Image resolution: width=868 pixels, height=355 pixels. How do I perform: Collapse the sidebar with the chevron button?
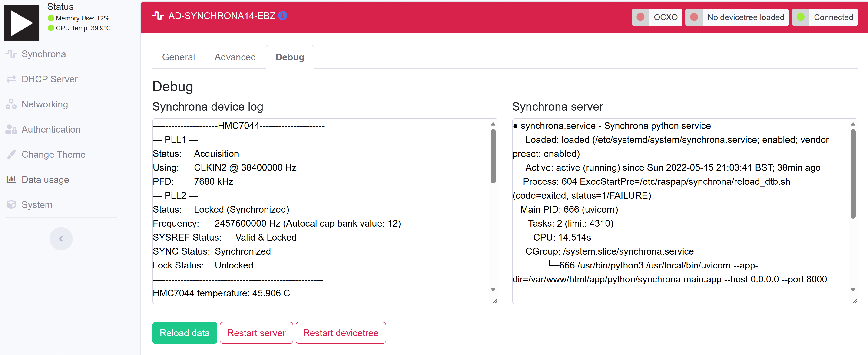pyautogui.click(x=61, y=239)
